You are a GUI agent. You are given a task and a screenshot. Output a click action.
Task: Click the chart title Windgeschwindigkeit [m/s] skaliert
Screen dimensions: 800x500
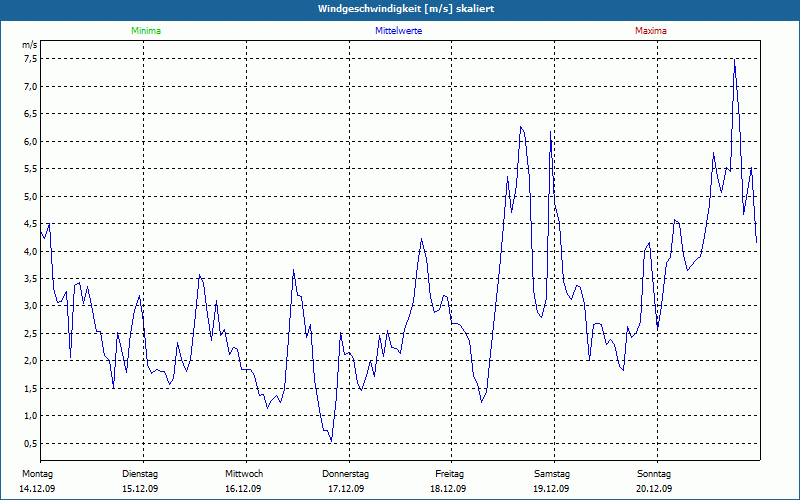click(406, 9)
